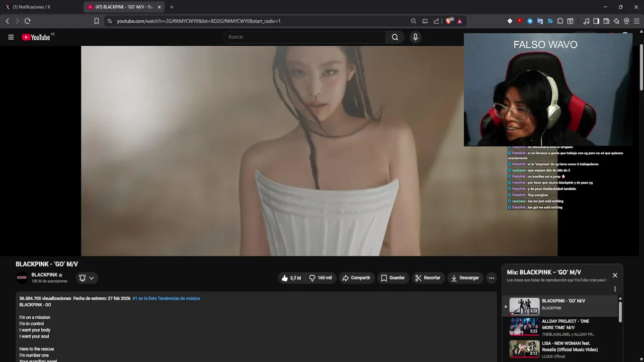
Task: Toggle the browser sidebar panel
Action: 596,21
